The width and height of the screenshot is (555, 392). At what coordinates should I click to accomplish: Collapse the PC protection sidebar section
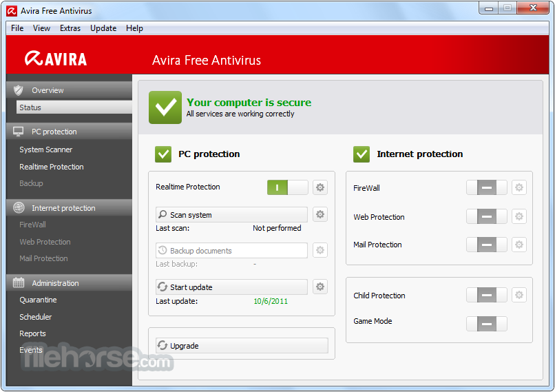69,132
